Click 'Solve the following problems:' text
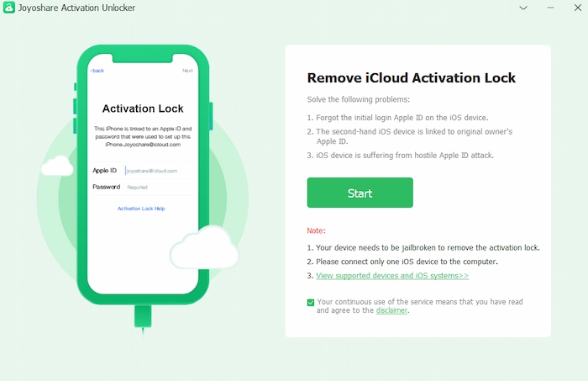Viewport: 588px width, 381px height. click(x=358, y=99)
